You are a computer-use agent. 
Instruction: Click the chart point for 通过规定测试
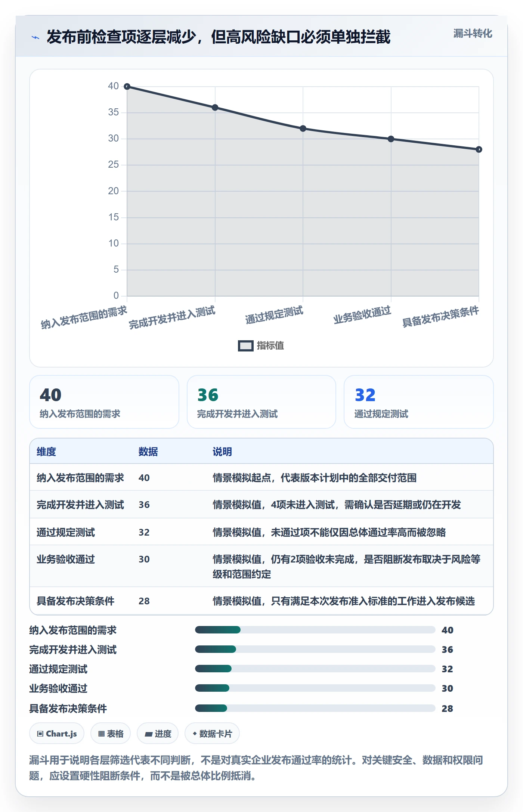coord(303,128)
